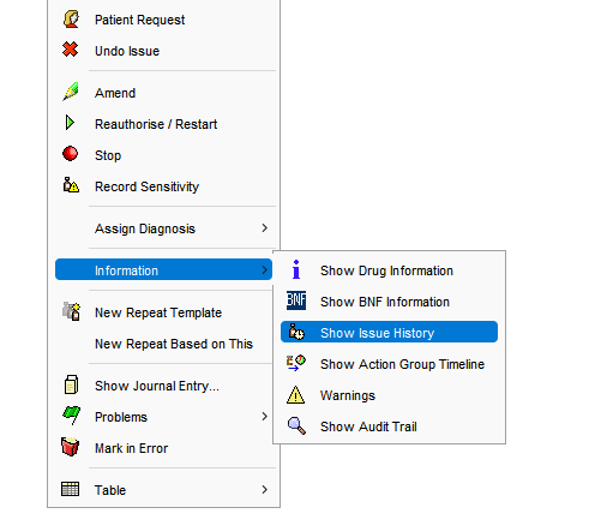Click the yellow Warnings triangle icon

coord(296,395)
